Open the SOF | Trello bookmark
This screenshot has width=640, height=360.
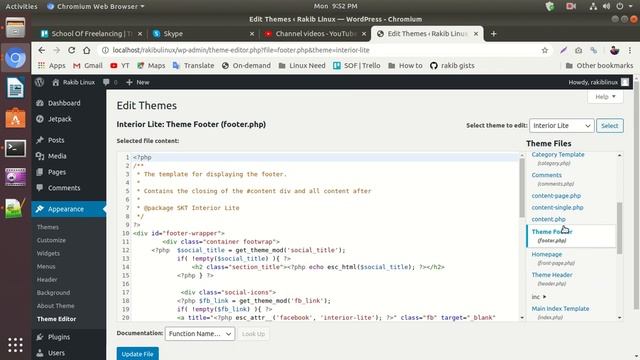pos(357,65)
